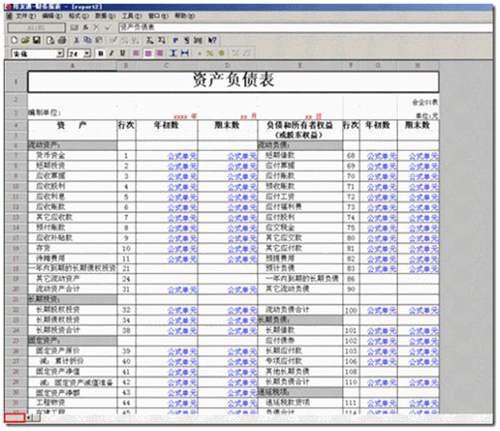Cut selection with scissors icon
This screenshot has width=500, height=431.
tap(77, 41)
